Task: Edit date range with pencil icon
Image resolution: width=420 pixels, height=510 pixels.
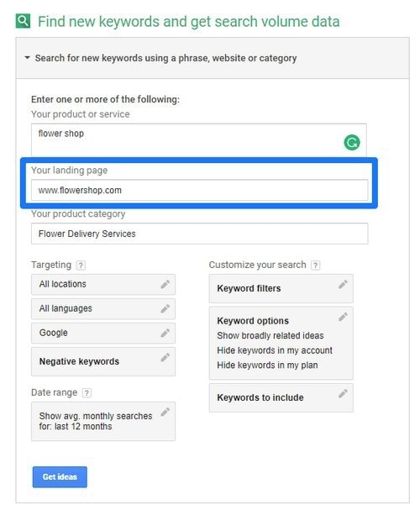Action: pyautogui.click(x=165, y=412)
